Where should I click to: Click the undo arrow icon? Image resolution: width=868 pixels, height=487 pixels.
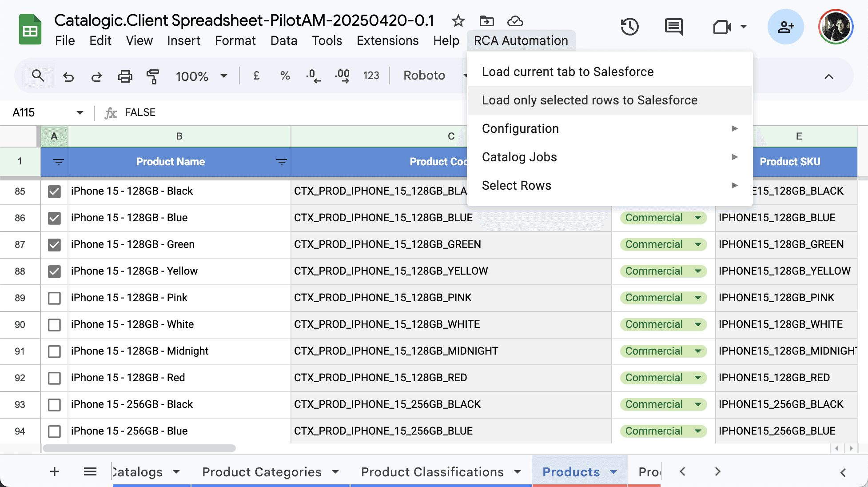tap(68, 76)
